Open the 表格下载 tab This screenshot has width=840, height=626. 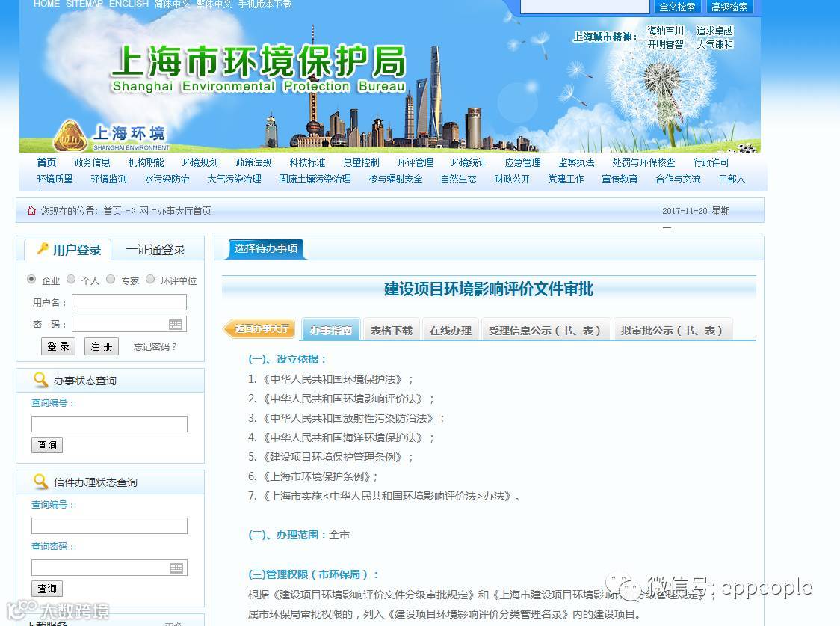(x=391, y=330)
